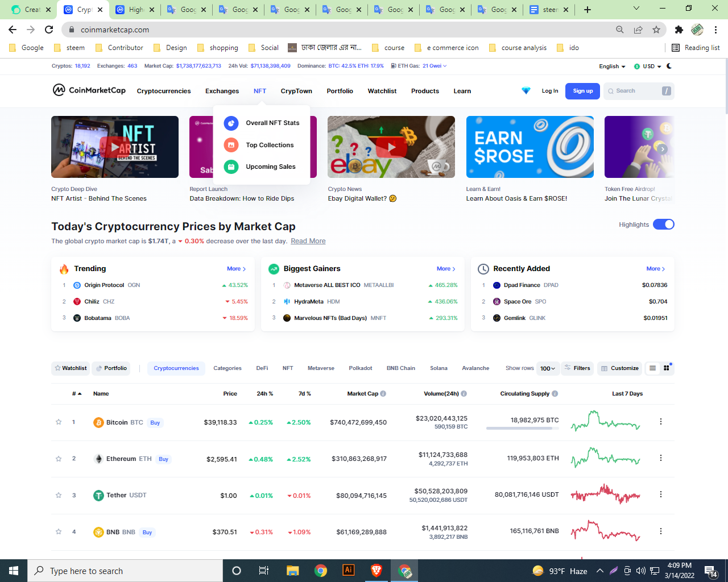
Task: Open Show rows 100 dropdown
Action: (x=548, y=368)
